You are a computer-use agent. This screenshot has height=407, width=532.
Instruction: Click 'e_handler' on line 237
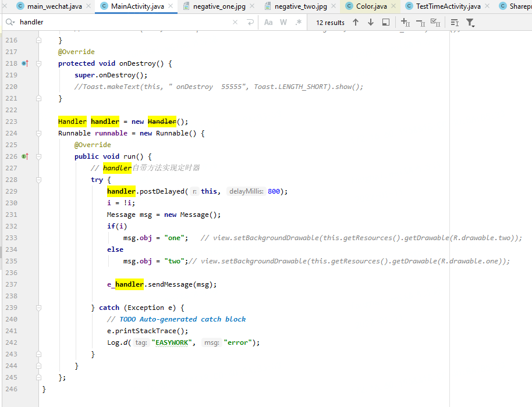point(125,284)
